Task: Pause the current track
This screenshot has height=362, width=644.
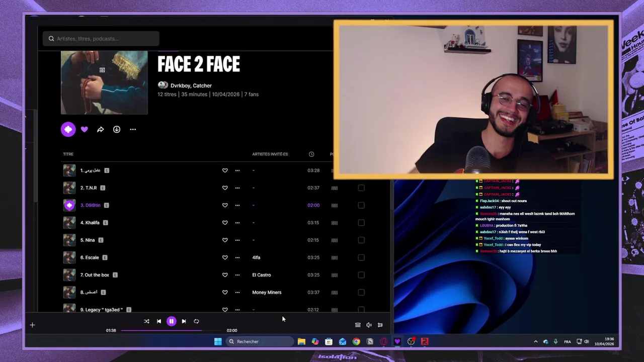Action: click(x=171, y=321)
